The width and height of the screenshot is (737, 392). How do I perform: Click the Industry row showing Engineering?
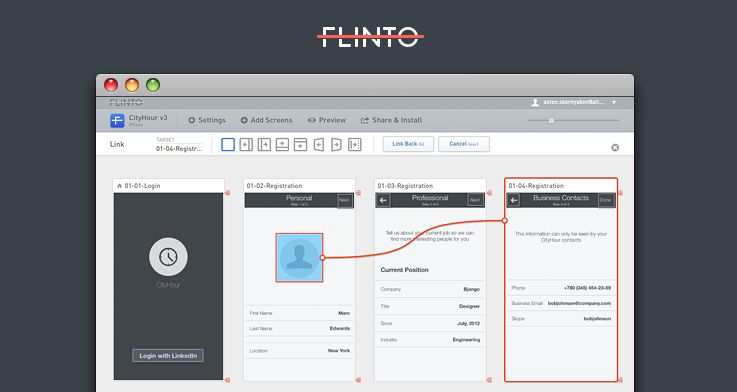(430, 340)
